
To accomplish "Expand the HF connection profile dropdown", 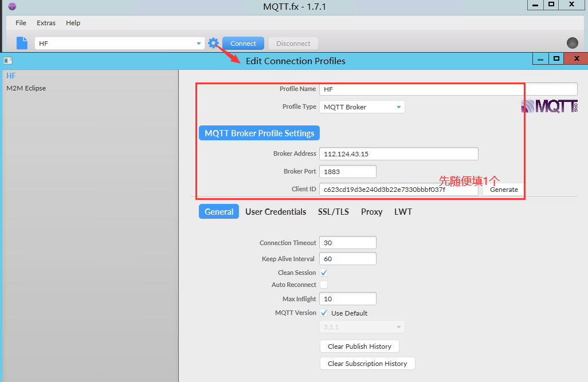I will [199, 44].
